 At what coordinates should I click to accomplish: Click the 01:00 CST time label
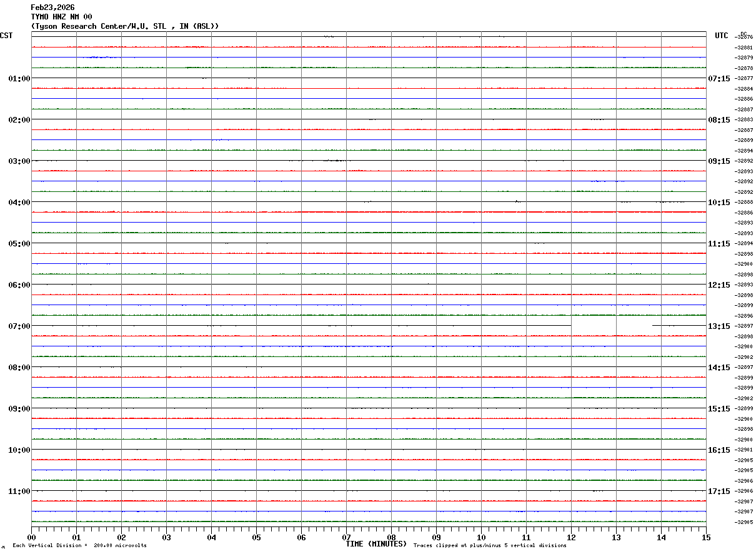click(19, 79)
